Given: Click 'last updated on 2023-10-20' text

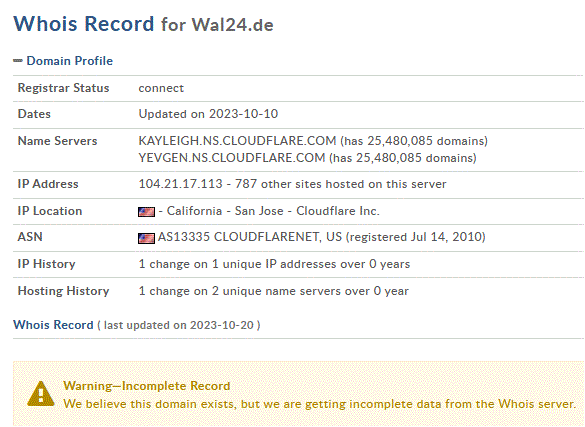Looking at the screenshot, I should coord(179,325).
